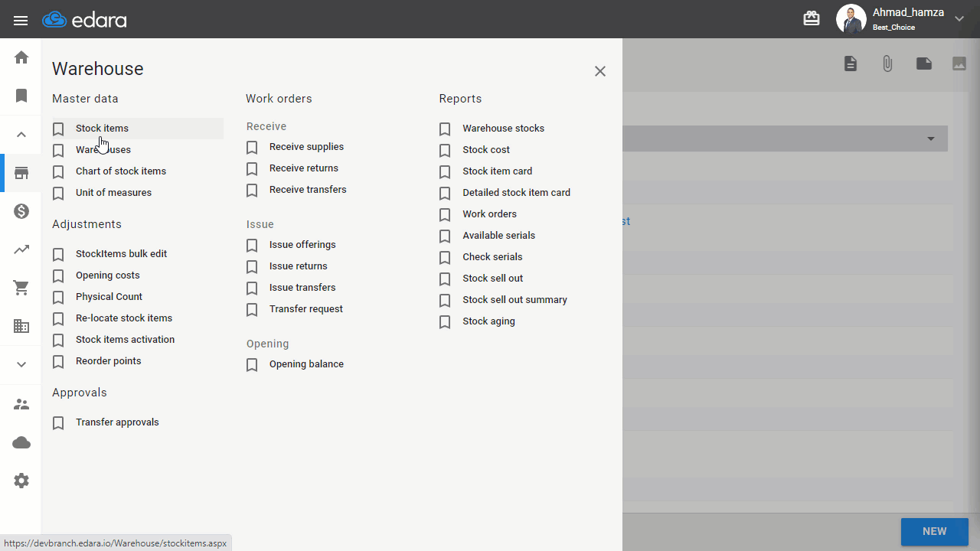The height and width of the screenshot is (551, 980).
Task: Go to Home in sidebar
Action: [21, 57]
